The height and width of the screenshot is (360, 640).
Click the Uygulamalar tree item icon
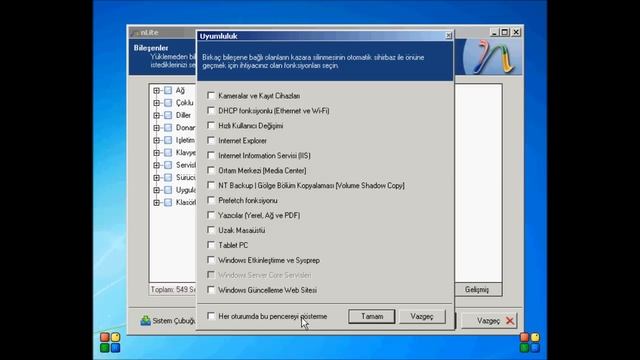pos(168,190)
